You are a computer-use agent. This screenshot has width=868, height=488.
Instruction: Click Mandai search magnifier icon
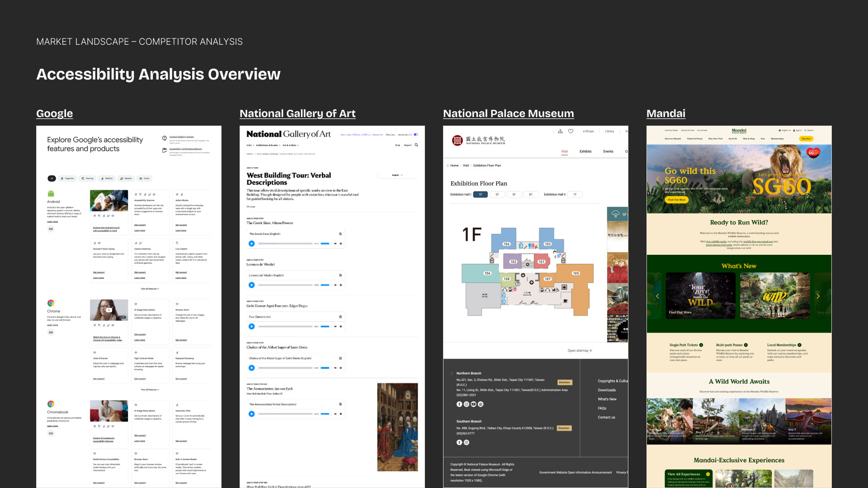click(805, 130)
